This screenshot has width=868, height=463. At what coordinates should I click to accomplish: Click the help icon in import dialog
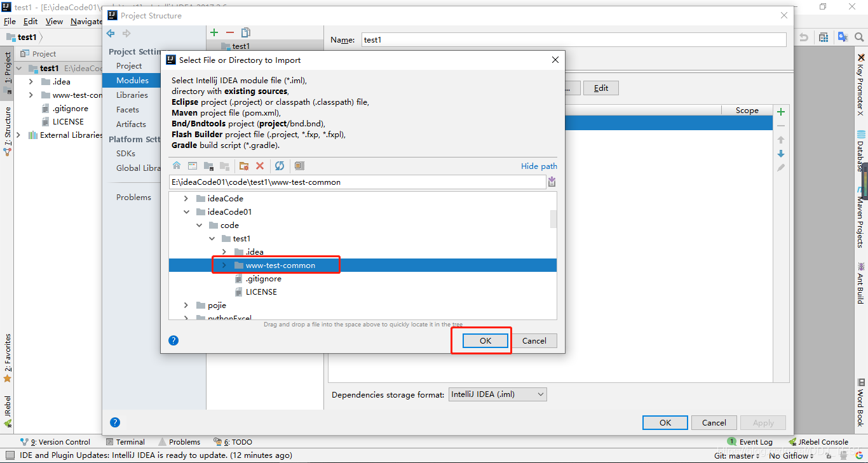click(173, 340)
